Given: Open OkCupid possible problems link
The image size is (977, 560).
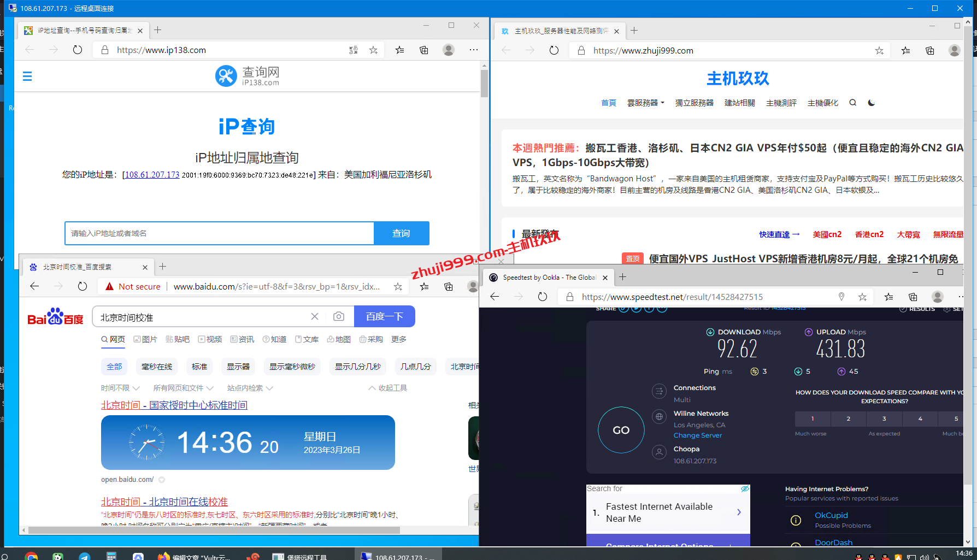Looking at the screenshot, I should pos(831,515).
